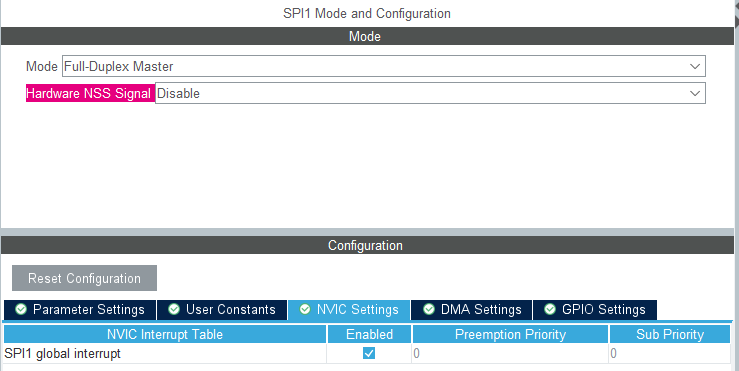Image resolution: width=739 pixels, height=371 pixels.
Task: Switch to the Parameter Settings tab
Action: 80,310
